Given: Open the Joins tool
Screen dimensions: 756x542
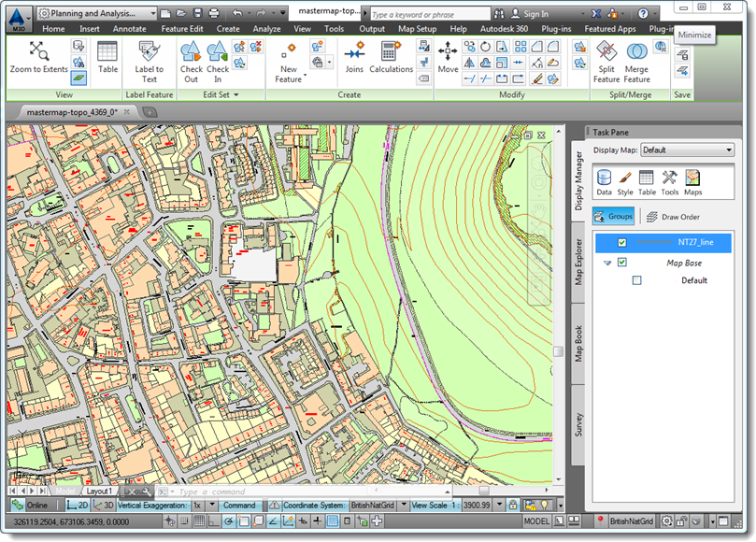Looking at the screenshot, I should click(x=354, y=57).
